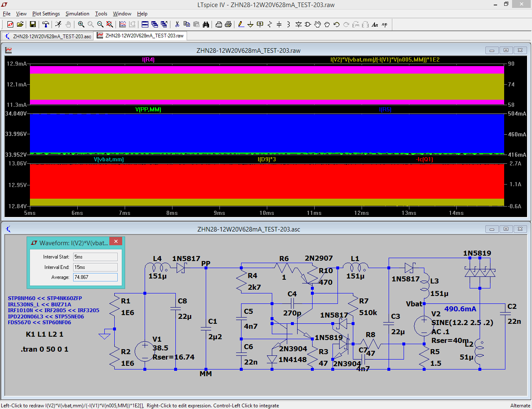Click the I(R4) trace label

tap(148, 59)
